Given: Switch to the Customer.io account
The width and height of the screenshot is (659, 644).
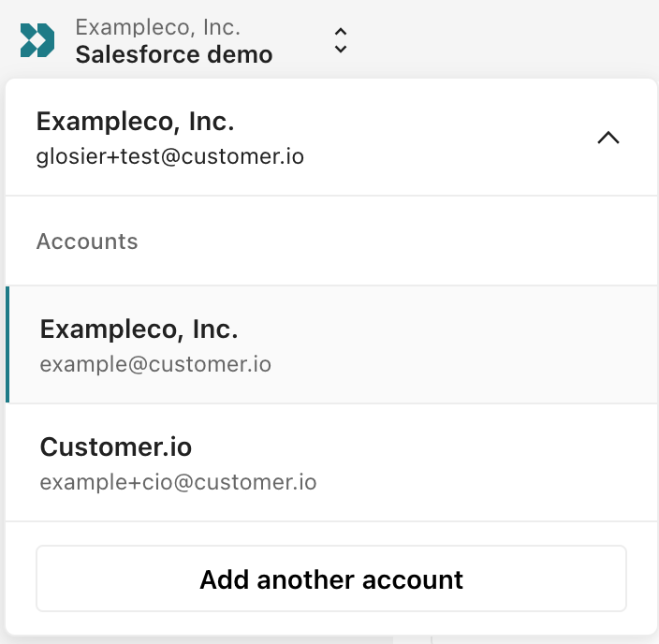Looking at the screenshot, I should (x=332, y=462).
